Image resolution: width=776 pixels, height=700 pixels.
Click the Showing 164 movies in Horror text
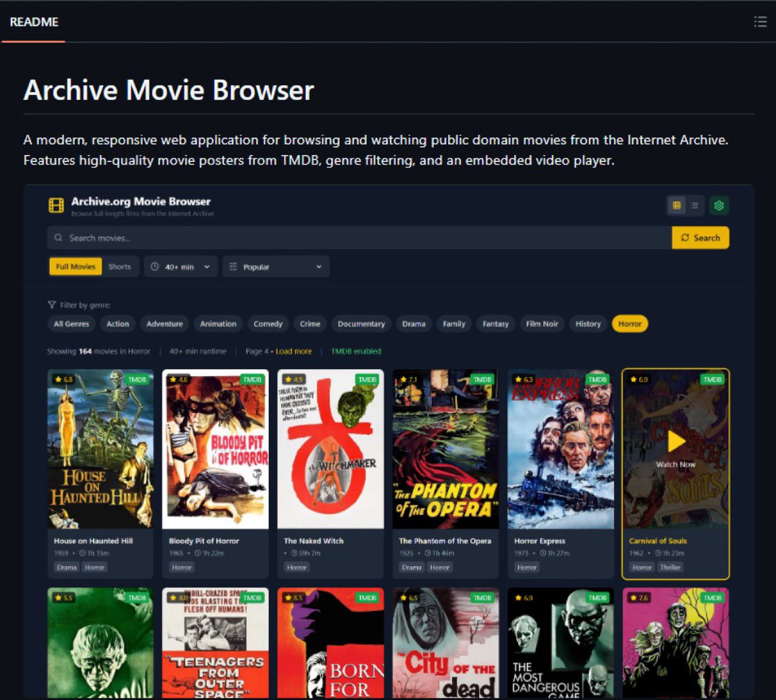coord(98,351)
